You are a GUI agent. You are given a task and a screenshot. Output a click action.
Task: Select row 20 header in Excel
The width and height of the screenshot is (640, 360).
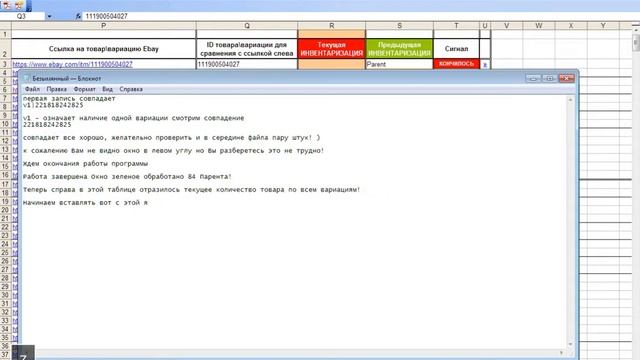(5, 210)
